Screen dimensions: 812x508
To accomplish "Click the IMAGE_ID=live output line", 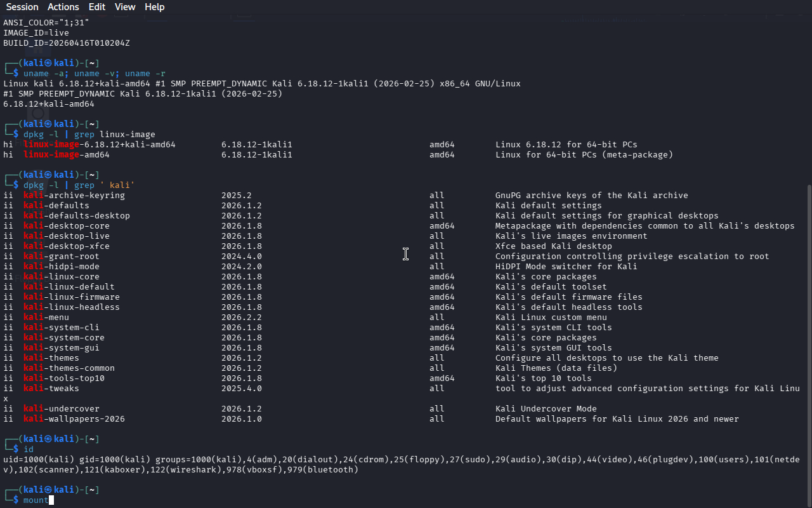I will click(x=36, y=33).
